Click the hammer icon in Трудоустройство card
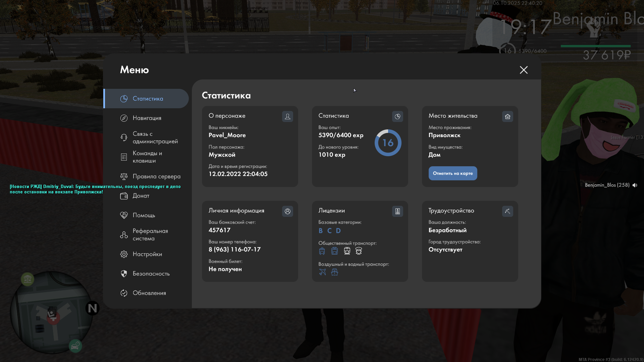644x362 pixels. tap(507, 211)
